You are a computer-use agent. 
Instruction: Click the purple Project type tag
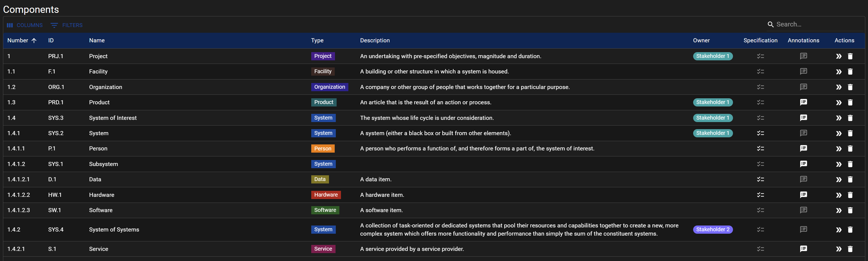pyautogui.click(x=323, y=56)
